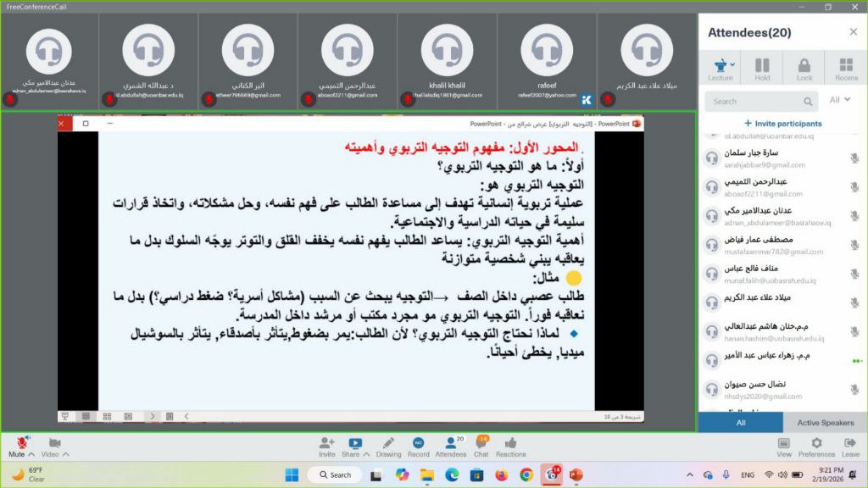
Task: Start recording with the Record icon
Action: 418,443
